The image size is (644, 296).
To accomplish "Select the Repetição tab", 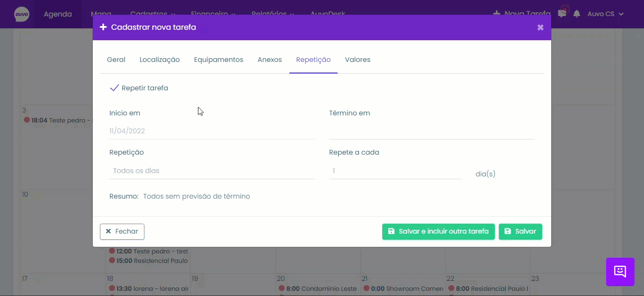I will click(x=313, y=60).
